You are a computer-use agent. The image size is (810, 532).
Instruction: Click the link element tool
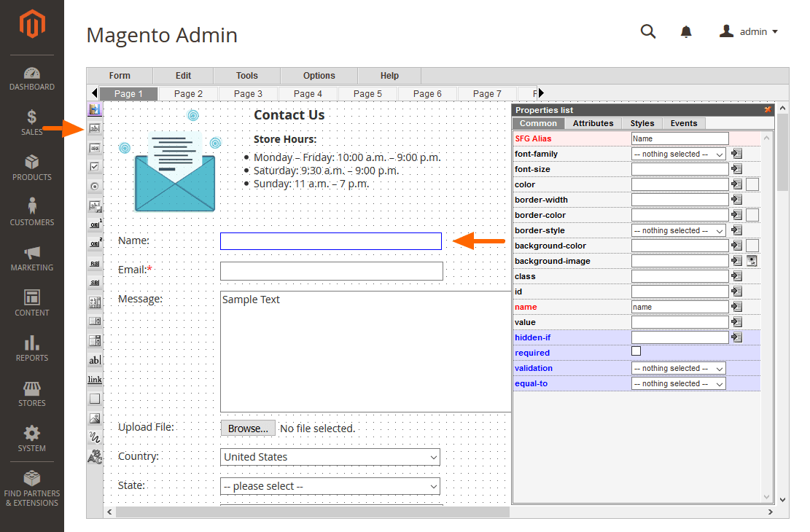click(95, 379)
